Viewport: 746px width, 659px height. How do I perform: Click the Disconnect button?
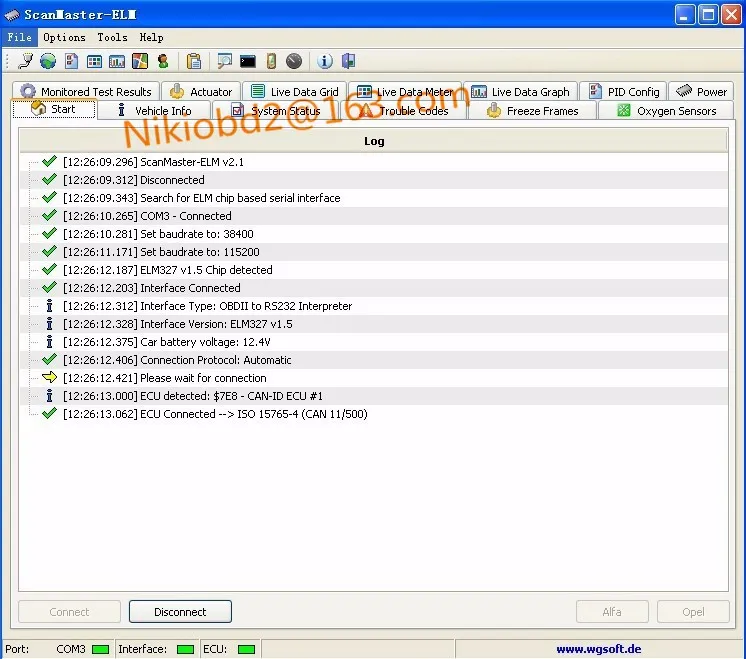[180, 611]
